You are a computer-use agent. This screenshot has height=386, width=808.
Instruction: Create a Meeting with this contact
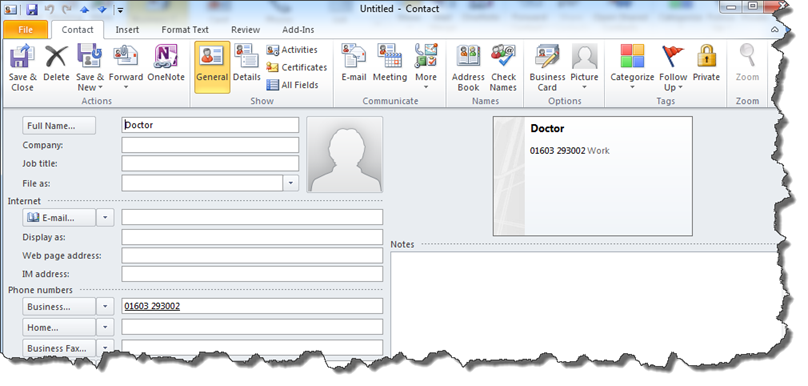(390, 63)
